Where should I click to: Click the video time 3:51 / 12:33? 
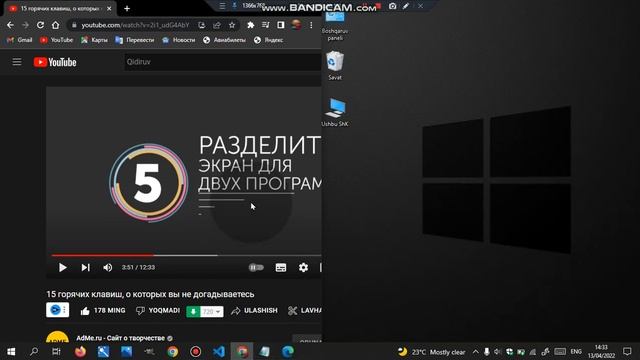tap(138, 267)
